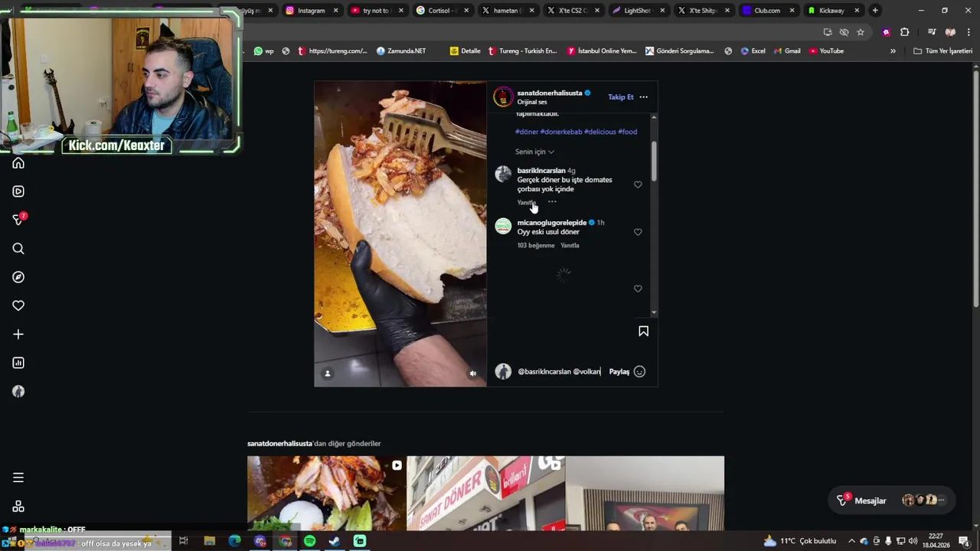Open the WhatsApp 'wp' bookmark
This screenshot has height=551, width=980.
[x=263, y=51]
